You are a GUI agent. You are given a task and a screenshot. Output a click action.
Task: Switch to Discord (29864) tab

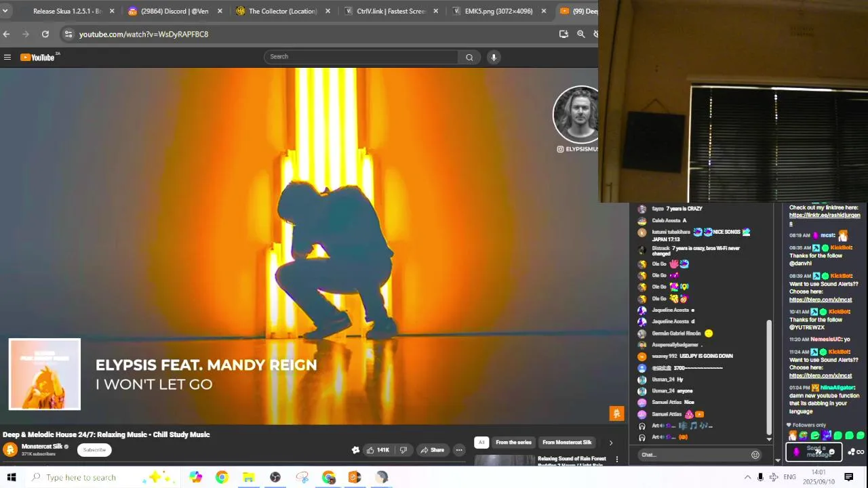[175, 11]
